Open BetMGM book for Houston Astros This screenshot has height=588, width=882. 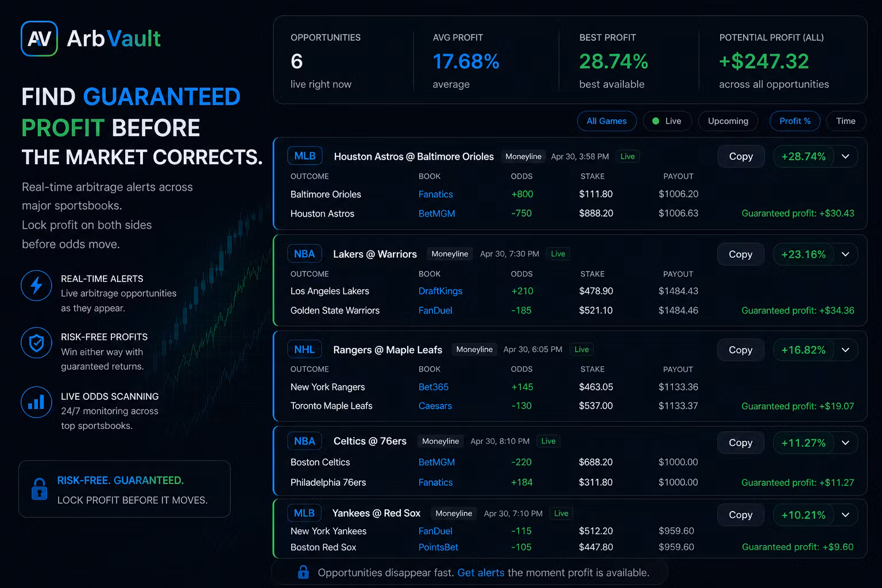[x=436, y=214]
